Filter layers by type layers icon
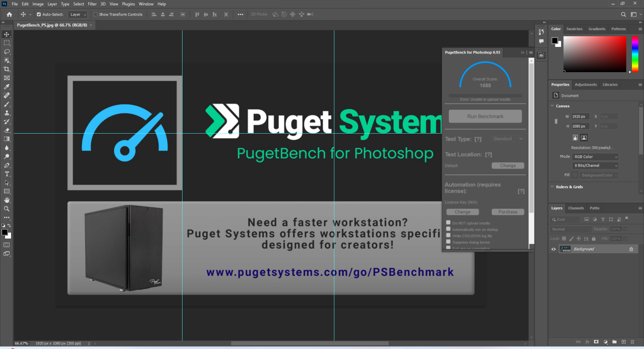The width and height of the screenshot is (644, 349). pyautogui.click(x=603, y=219)
